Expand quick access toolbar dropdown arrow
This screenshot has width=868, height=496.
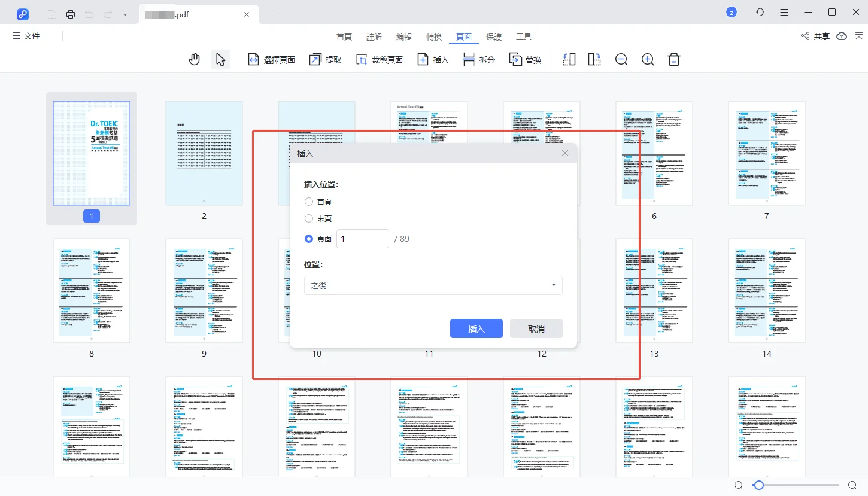point(125,14)
